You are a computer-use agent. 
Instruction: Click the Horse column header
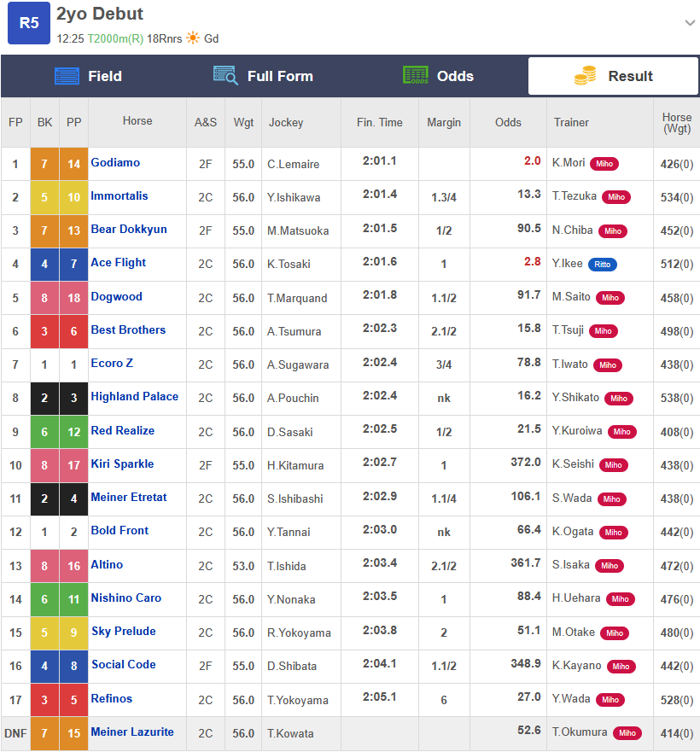137,121
